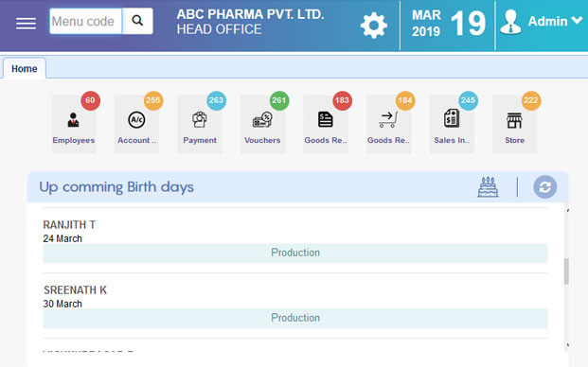
Task: Click the HEAD OFFICE branch label
Action: pyautogui.click(x=219, y=29)
